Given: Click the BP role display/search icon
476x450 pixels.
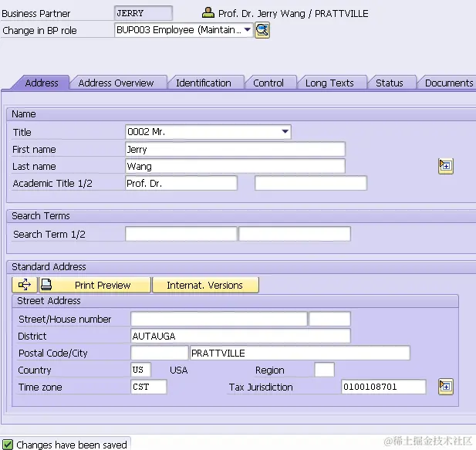Looking at the screenshot, I should [x=262, y=30].
